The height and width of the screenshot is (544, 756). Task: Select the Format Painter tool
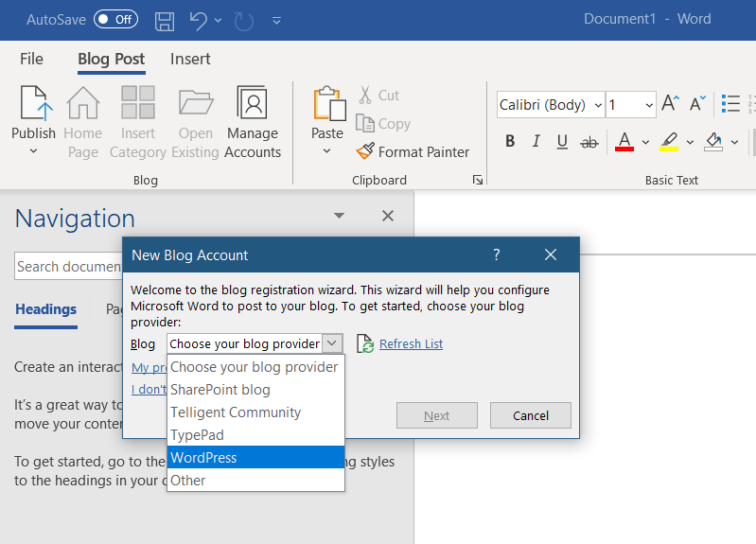413,152
